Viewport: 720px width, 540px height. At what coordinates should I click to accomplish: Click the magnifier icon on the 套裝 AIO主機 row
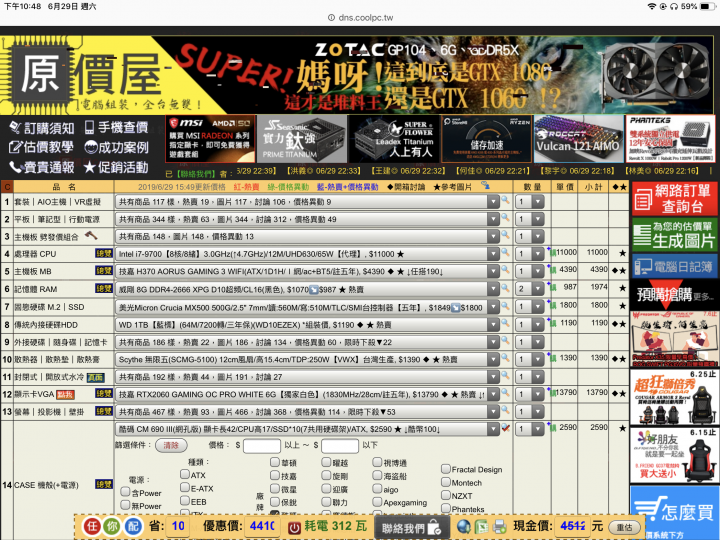[505, 200]
